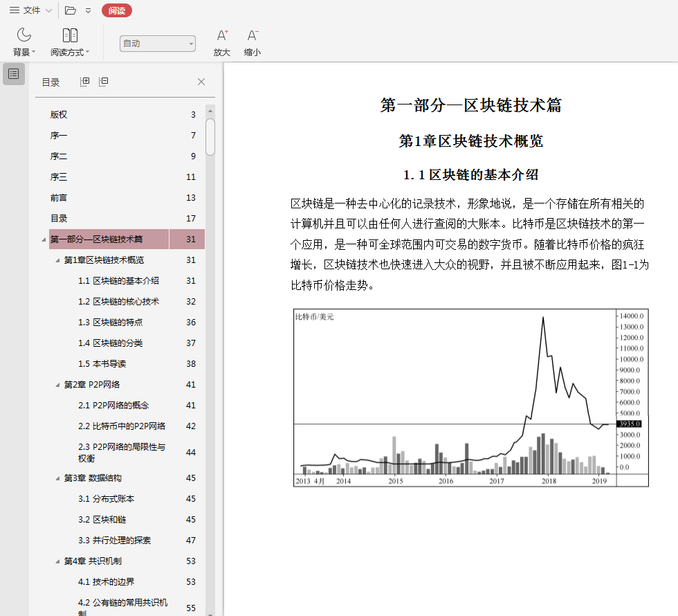Go to 1.2 区块链的核心技术
The height and width of the screenshot is (616, 678).
[118, 302]
